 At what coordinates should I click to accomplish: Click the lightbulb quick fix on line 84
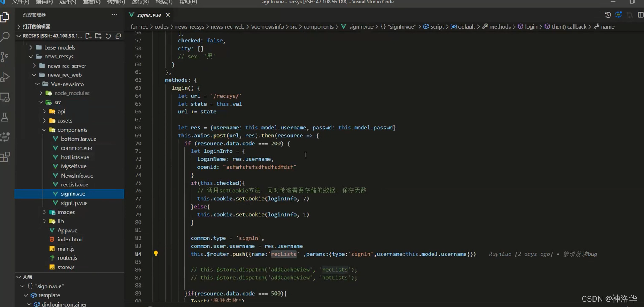tap(156, 254)
